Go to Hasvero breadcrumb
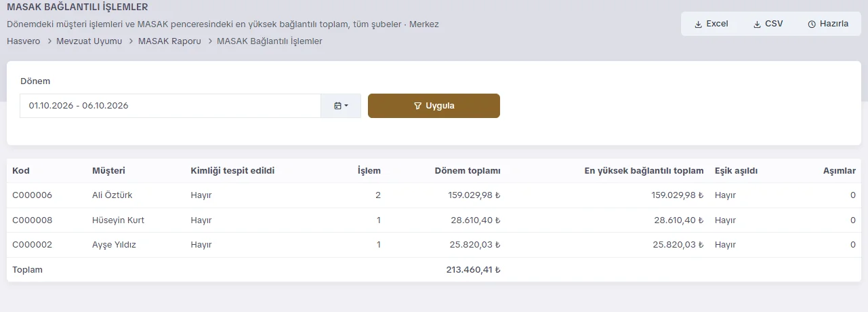868x312 pixels. [23, 41]
